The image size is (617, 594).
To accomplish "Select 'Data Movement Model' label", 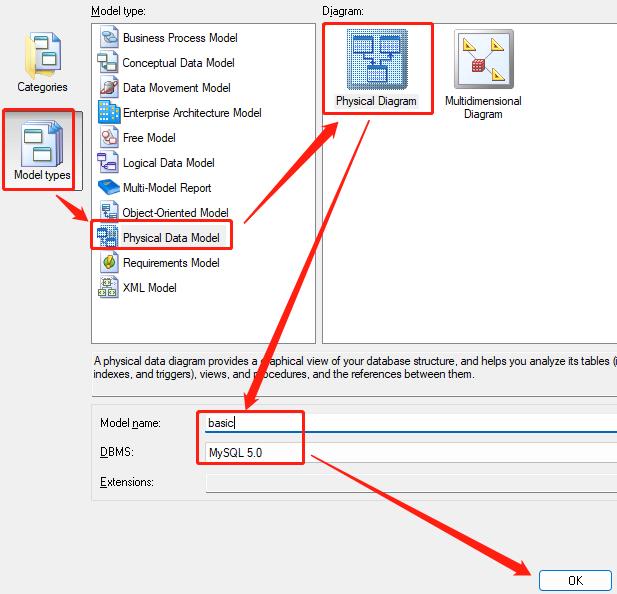I will 177,88.
